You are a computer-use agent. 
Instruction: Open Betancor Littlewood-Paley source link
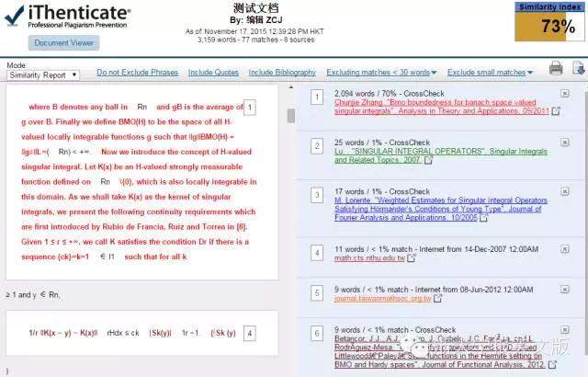coord(440,351)
